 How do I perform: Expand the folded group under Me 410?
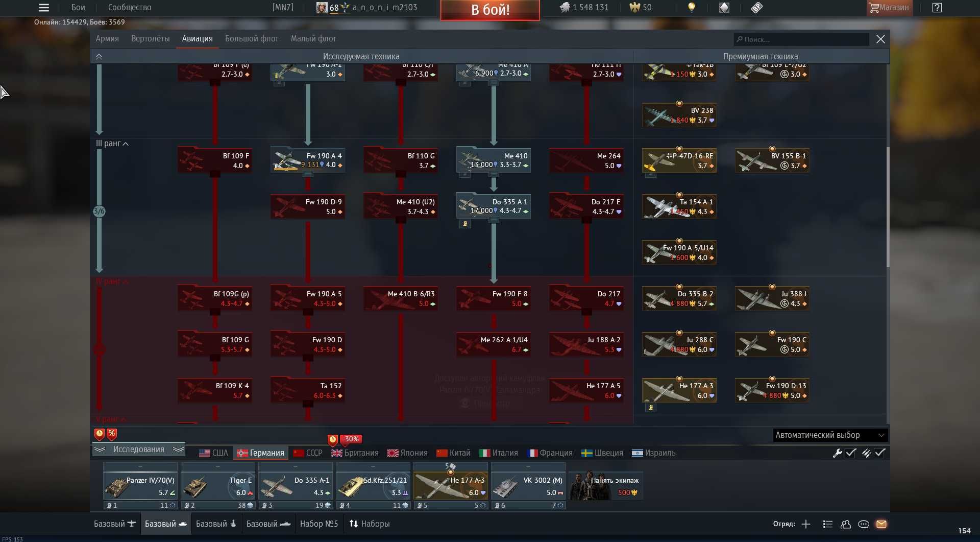494,174
